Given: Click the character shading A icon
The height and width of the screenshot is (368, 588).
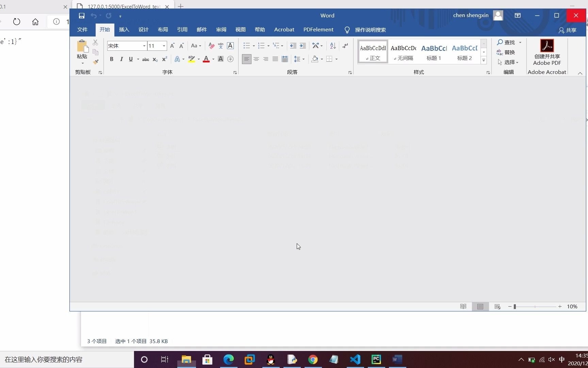Looking at the screenshot, I should 220,59.
